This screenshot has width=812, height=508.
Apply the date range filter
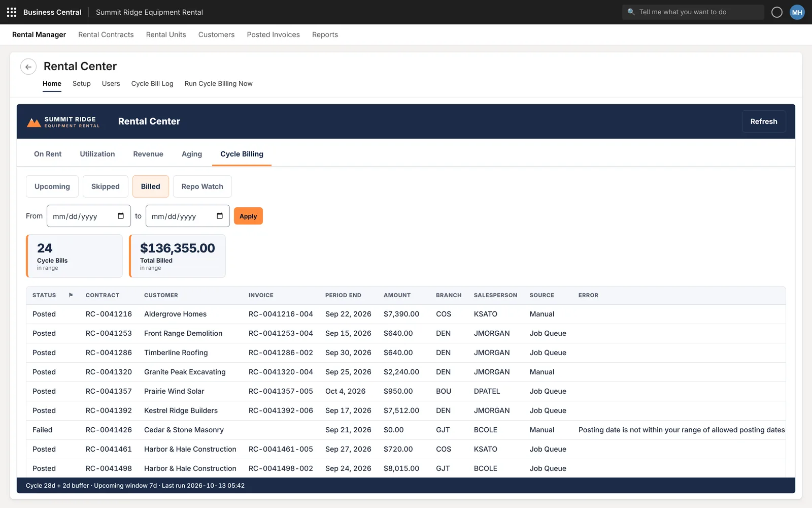248,216
